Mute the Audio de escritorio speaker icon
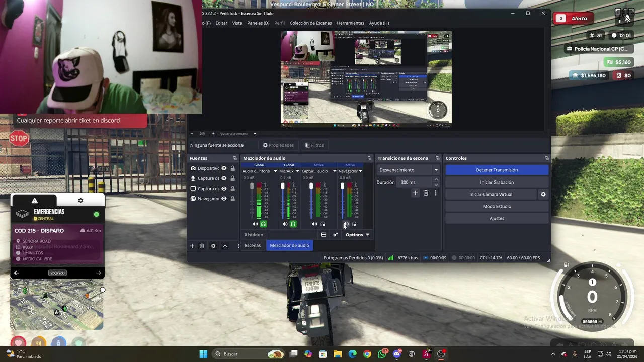 coord(255,224)
